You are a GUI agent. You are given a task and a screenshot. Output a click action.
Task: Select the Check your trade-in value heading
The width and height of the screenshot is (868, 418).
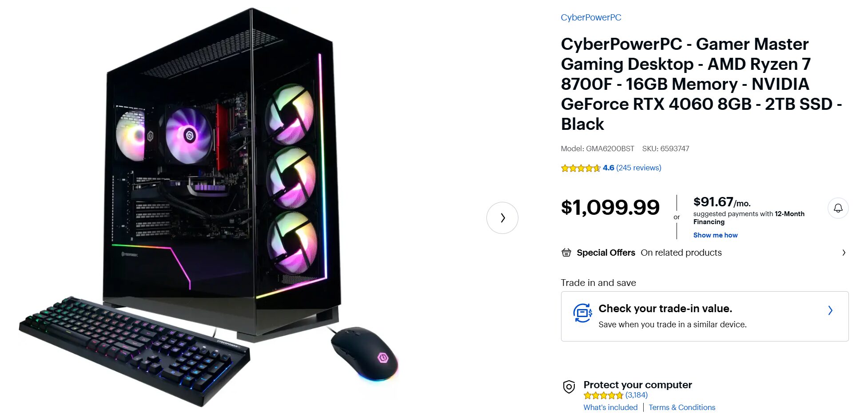click(x=665, y=309)
